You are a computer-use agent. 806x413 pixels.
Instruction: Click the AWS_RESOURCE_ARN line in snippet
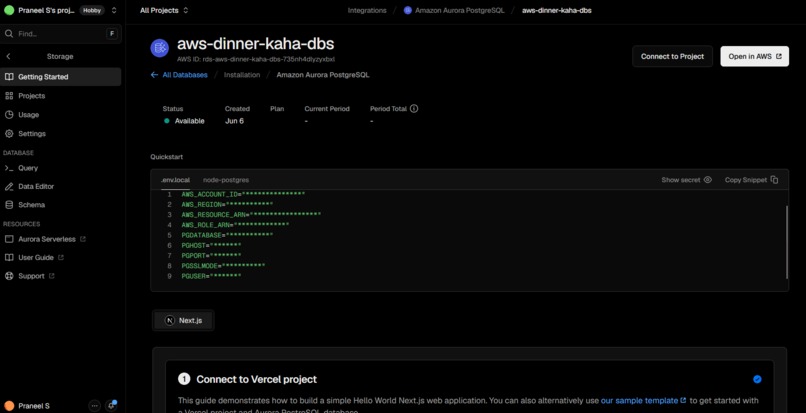[x=251, y=214]
